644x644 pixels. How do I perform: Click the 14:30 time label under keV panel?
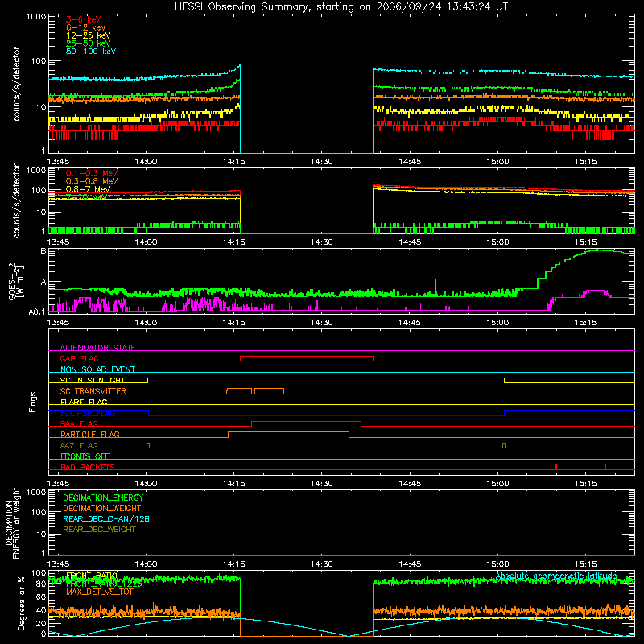pos(321,162)
